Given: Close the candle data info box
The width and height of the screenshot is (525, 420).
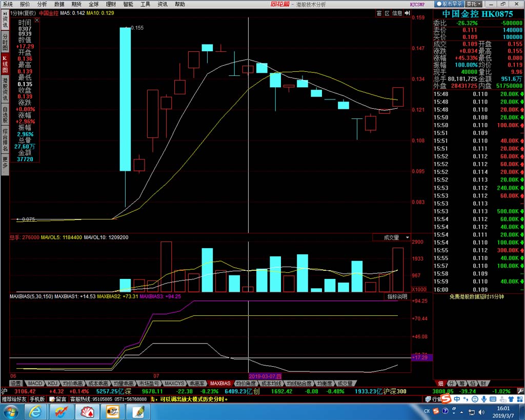Looking at the screenshot, I should coord(37,21).
